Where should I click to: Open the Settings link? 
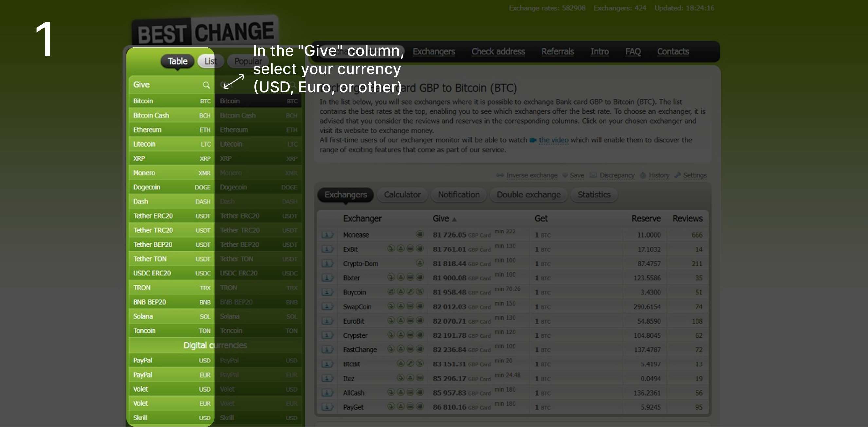695,176
